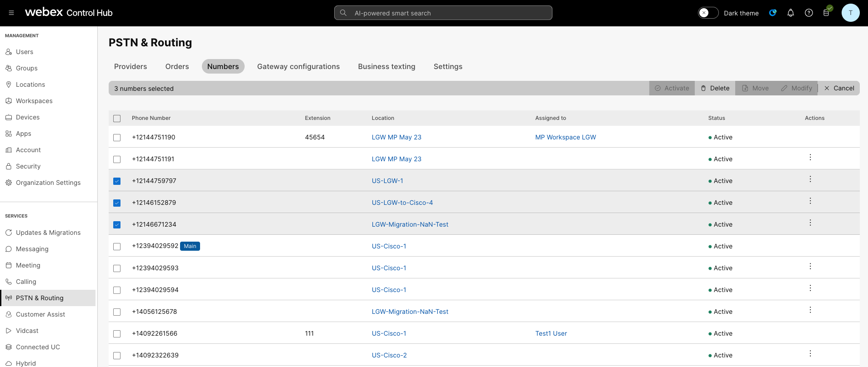Open the Webex AI assistant icon
This screenshot has height=367, width=868.
[773, 13]
